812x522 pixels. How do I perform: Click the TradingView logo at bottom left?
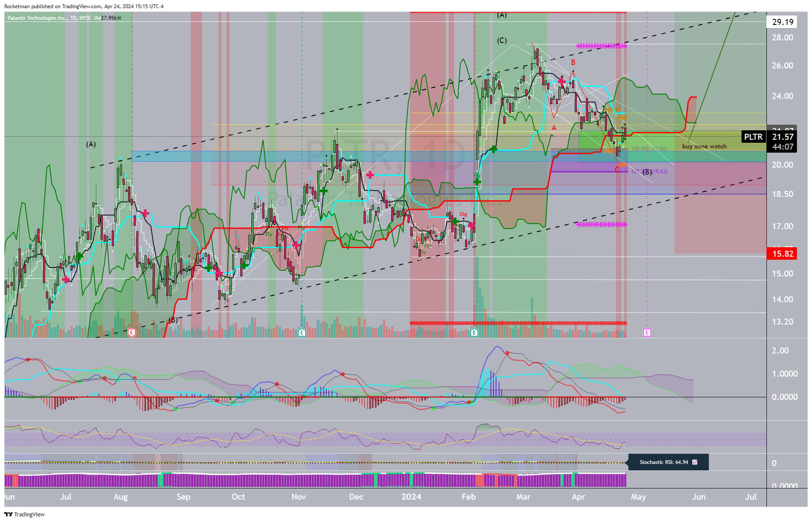click(25, 514)
